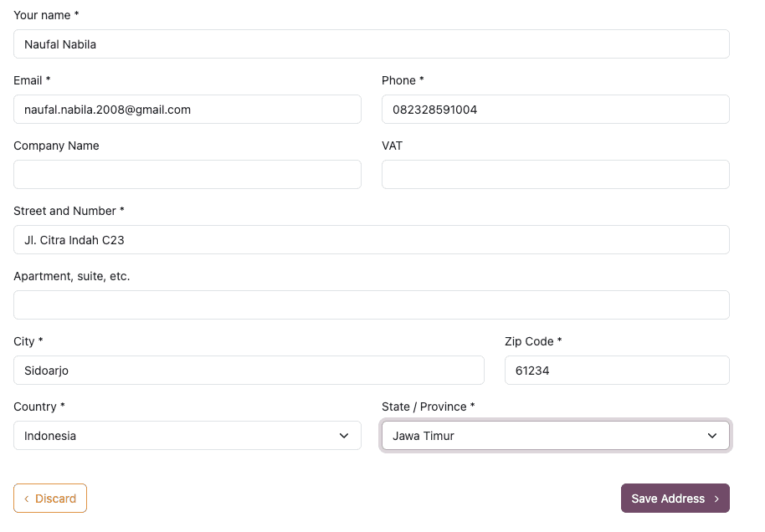
Task: Open the Country dropdown showing Indonesia
Action: pos(187,436)
